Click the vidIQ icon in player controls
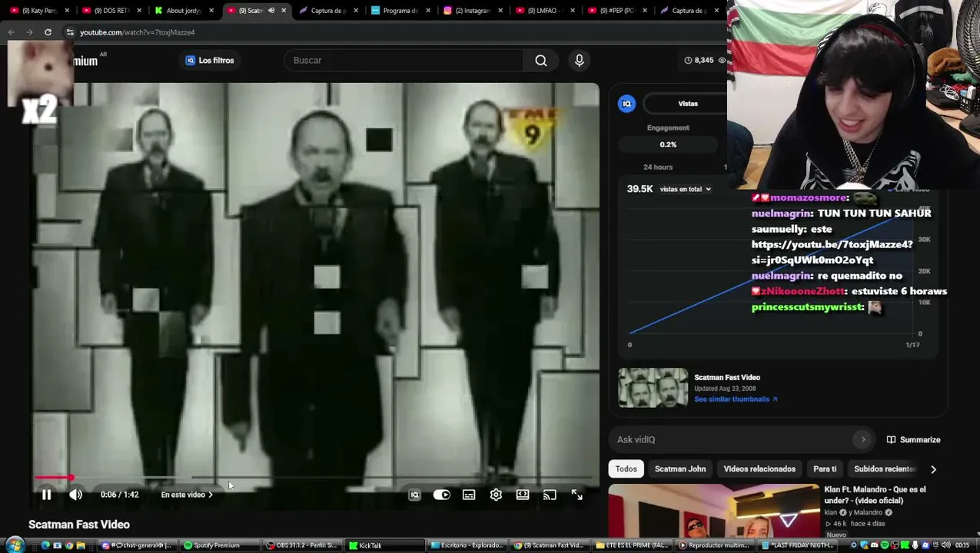 [414, 495]
